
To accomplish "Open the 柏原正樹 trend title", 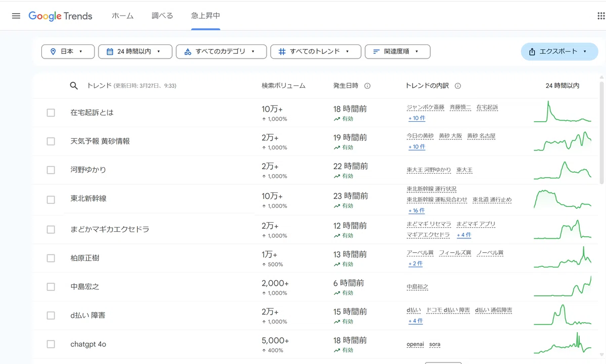I will click(85, 258).
